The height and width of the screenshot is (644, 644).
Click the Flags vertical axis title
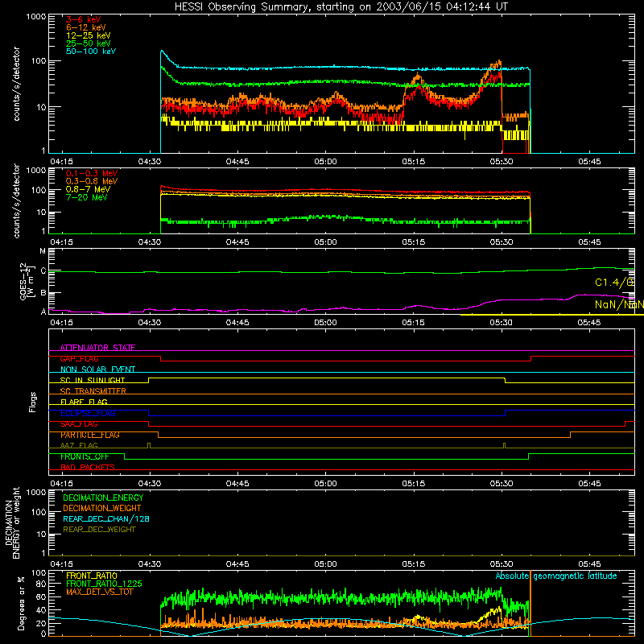click(x=33, y=402)
